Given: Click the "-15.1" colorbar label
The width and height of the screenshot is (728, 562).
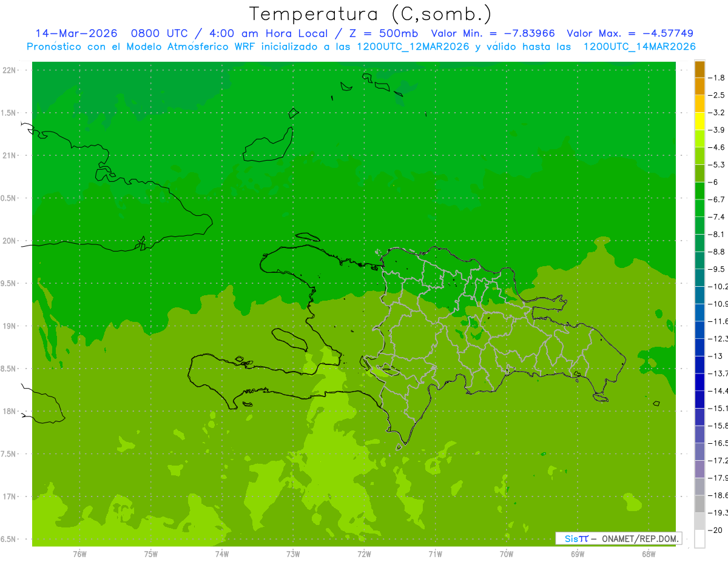Looking at the screenshot, I should (718, 409).
